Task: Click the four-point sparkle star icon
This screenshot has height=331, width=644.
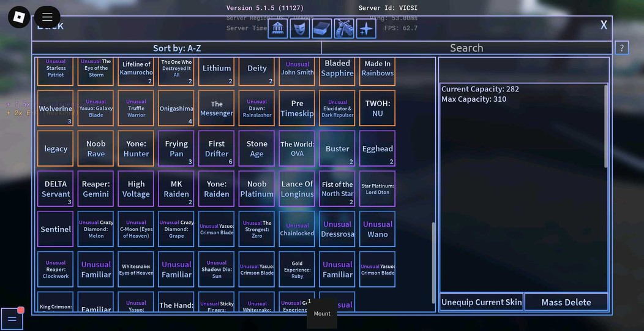Action: [366, 29]
